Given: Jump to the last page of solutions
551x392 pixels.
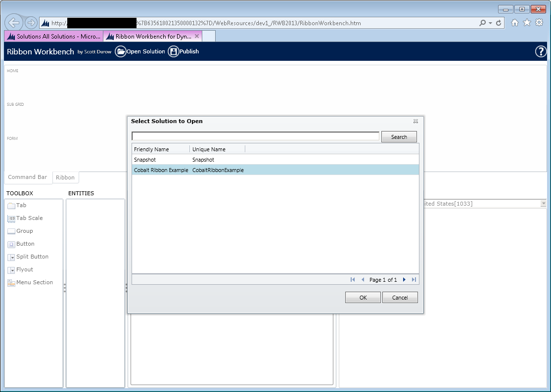Looking at the screenshot, I should point(414,280).
